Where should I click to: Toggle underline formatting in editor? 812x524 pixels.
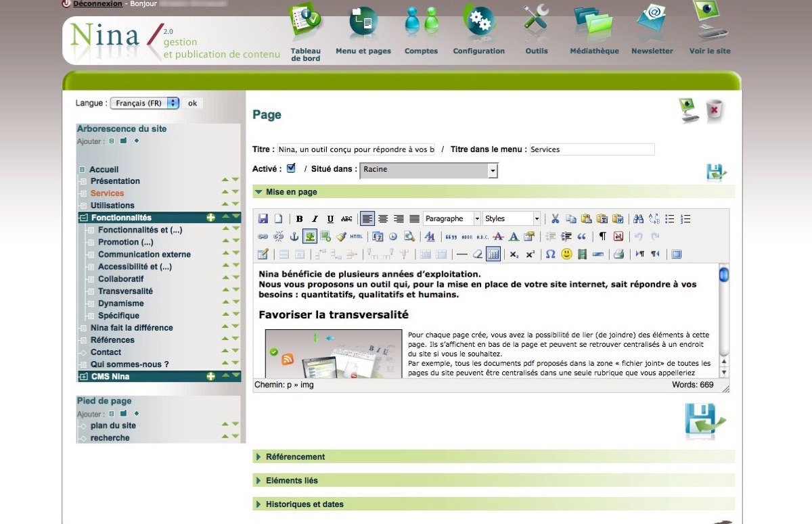click(x=330, y=218)
